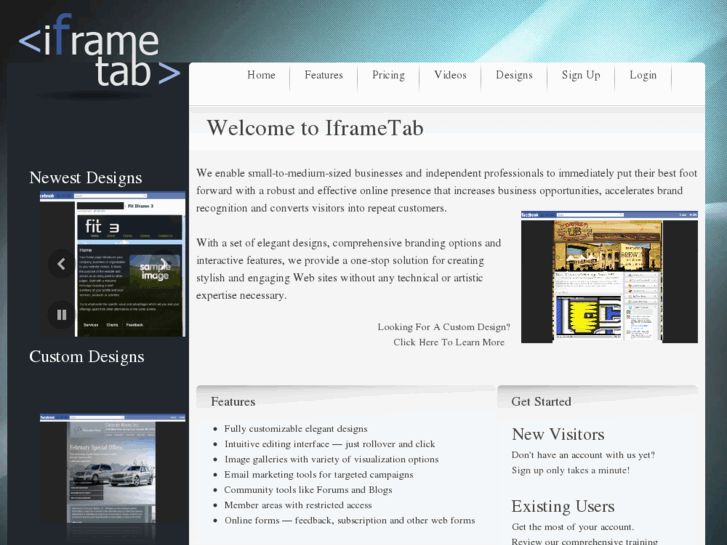Viewport: 727px width, 545px height.
Task: Go to the Pricing page
Action: click(x=389, y=75)
